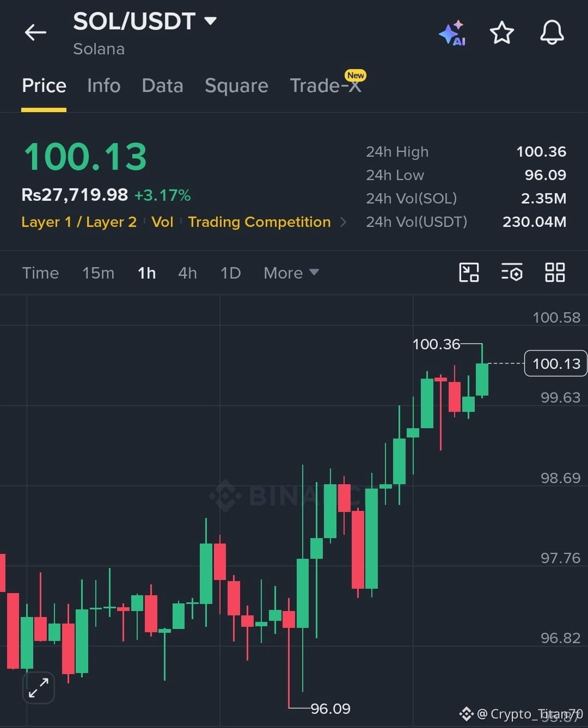Switch to the Info tab
This screenshot has width=588, height=728.
(x=103, y=85)
